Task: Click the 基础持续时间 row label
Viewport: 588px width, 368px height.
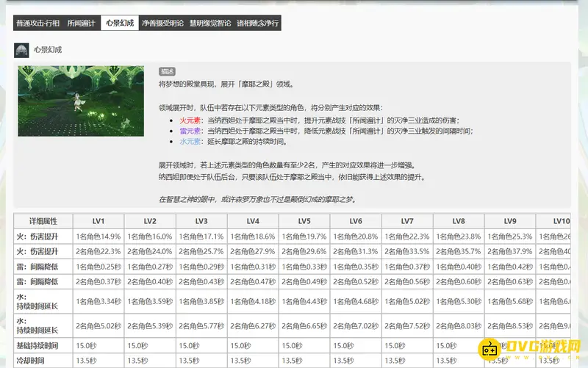Action: tap(38, 345)
